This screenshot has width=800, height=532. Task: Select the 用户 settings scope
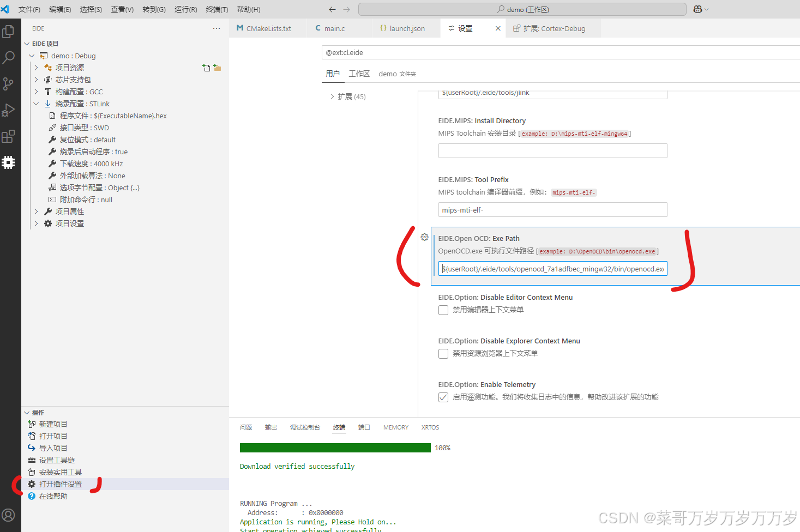pyautogui.click(x=333, y=74)
